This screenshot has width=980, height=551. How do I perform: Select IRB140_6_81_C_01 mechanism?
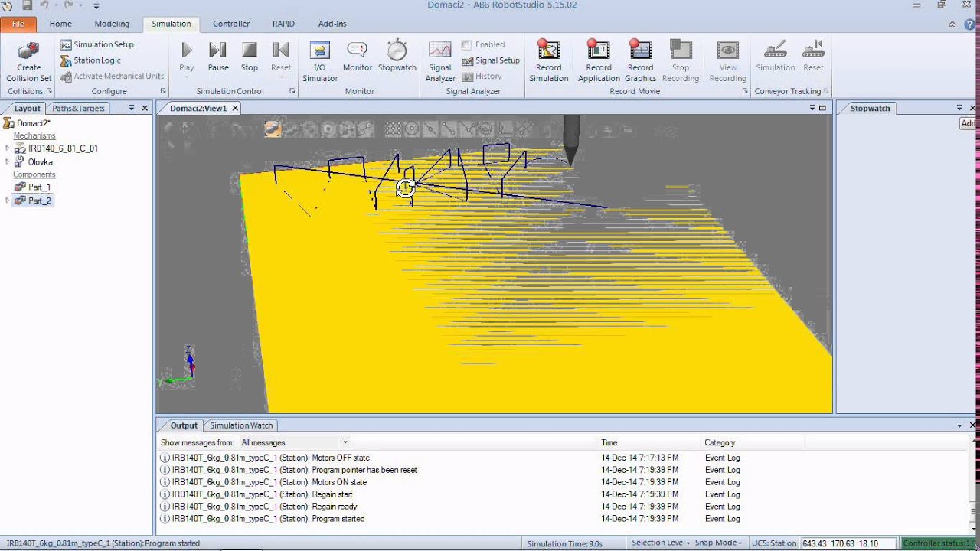tap(63, 148)
